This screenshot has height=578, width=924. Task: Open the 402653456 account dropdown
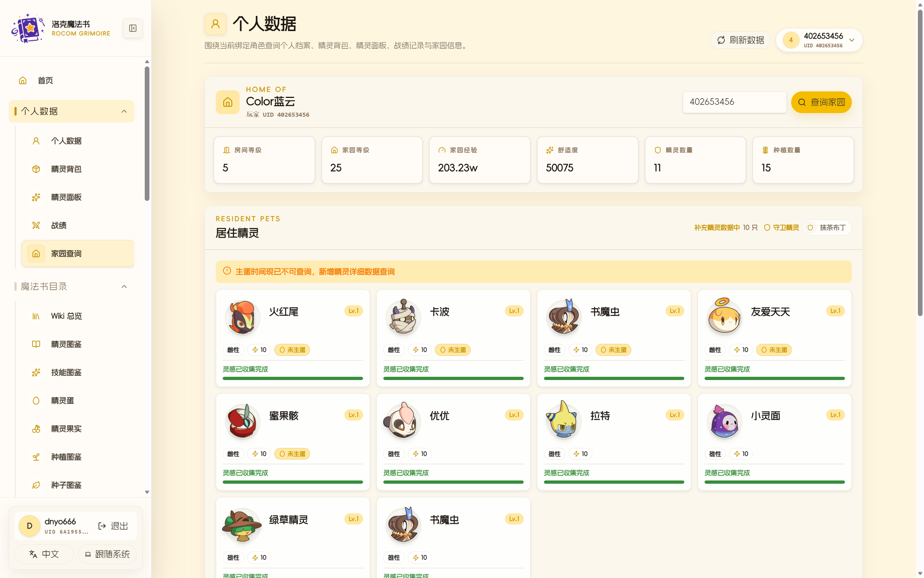[819, 40]
